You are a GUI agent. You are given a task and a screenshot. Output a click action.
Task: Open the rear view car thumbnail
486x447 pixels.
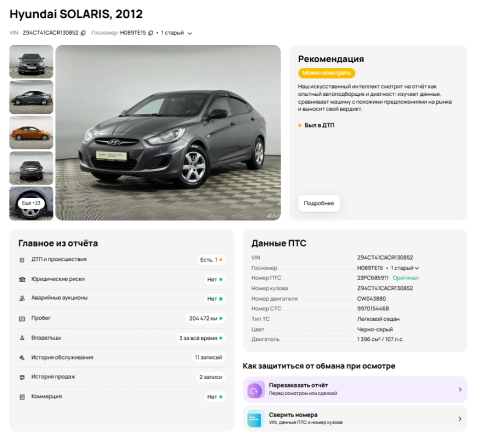[31, 168]
